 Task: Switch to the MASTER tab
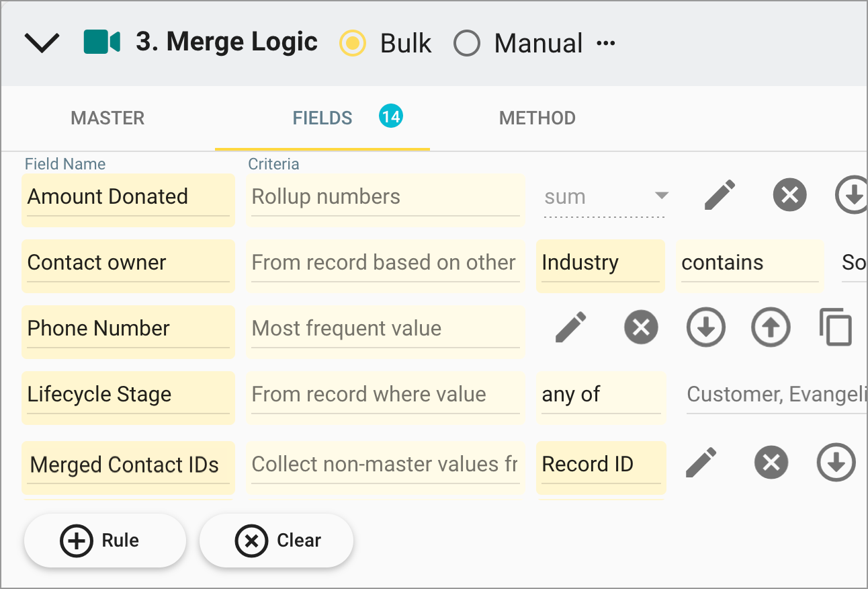107,118
